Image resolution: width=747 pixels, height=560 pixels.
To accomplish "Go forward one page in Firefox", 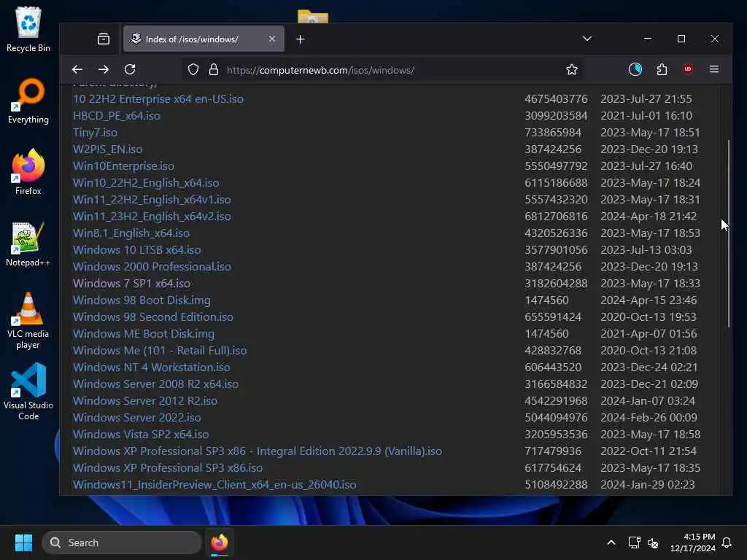I will (104, 69).
